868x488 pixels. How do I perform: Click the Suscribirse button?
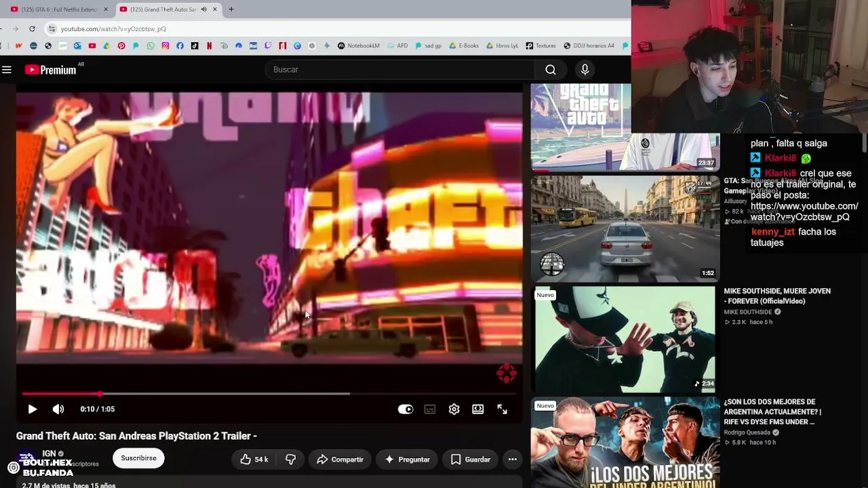click(138, 458)
